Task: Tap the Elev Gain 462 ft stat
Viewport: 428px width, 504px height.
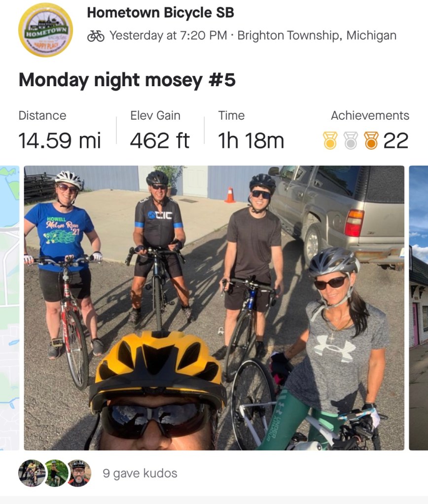Action: (159, 140)
